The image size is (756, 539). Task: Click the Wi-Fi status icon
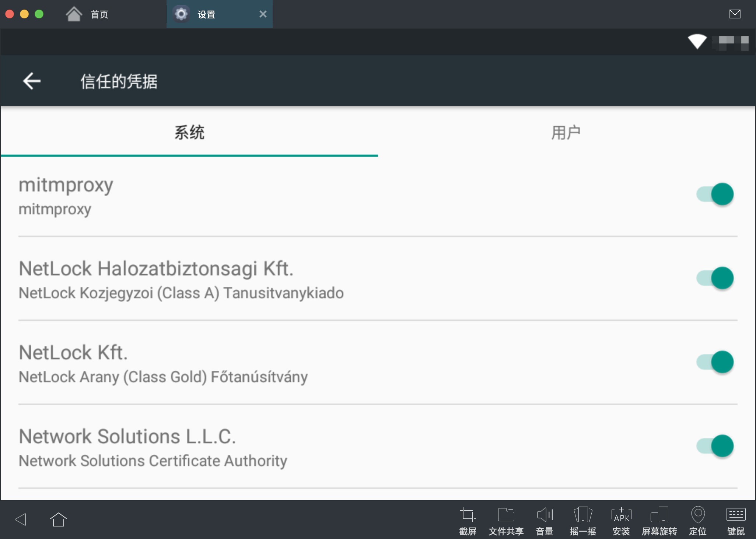(x=697, y=42)
